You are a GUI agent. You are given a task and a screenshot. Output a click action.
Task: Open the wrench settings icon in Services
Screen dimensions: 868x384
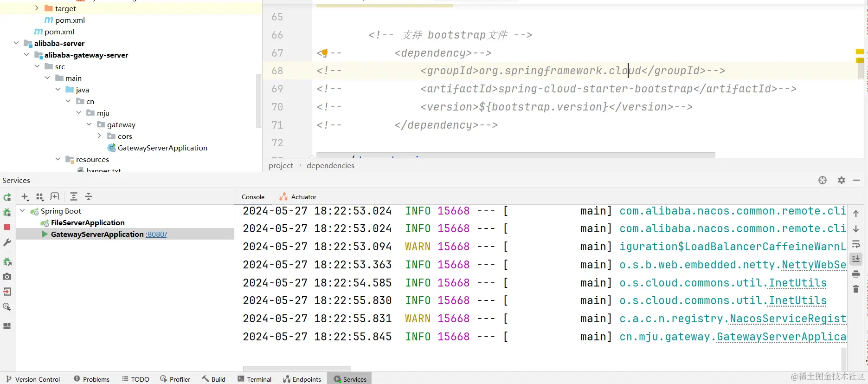pyautogui.click(x=7, y=242)
